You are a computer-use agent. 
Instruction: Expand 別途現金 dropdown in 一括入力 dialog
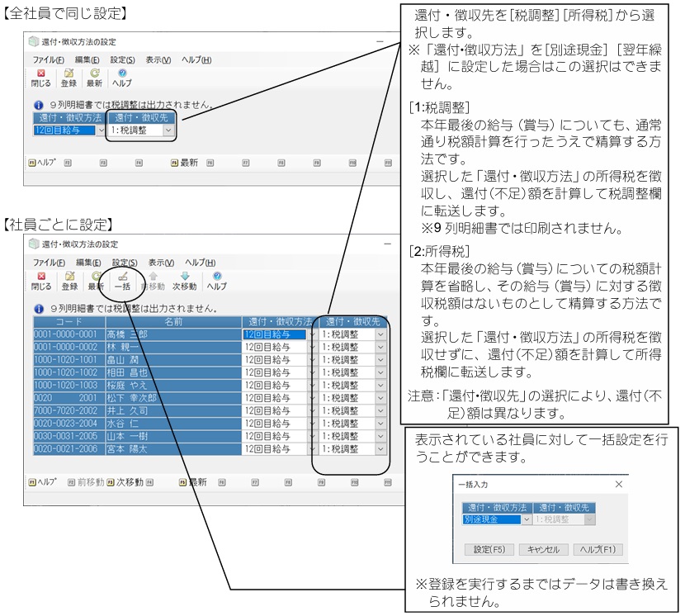tap(527, 519)
